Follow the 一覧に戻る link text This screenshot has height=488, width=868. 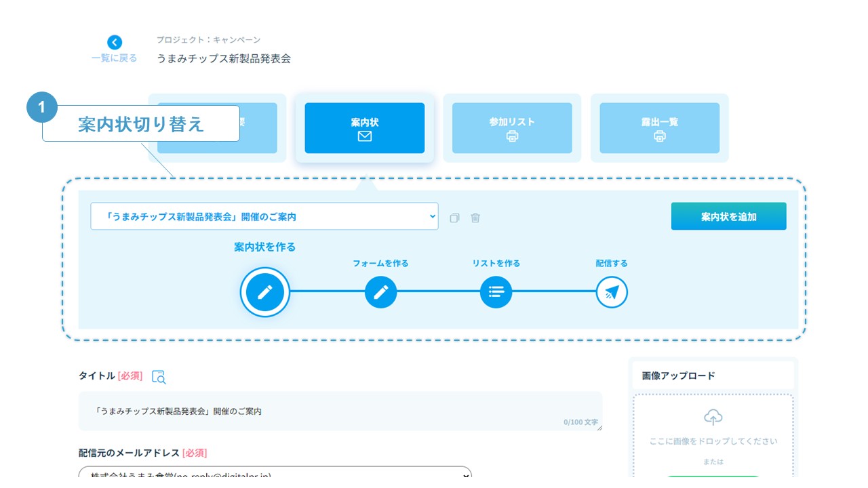pyautogui.click(x=115, y=58)
